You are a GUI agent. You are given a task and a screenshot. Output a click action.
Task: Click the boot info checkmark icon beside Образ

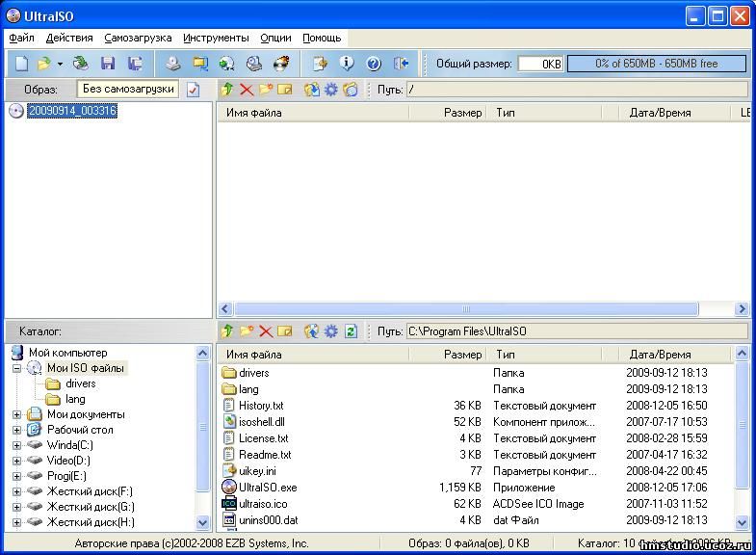(194, 90)
